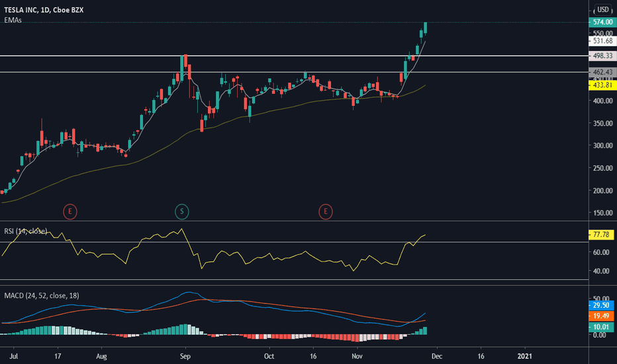Click the histogram value label 10.01
This screenshot has width=617, height=364.
click(x=601, y=327)
